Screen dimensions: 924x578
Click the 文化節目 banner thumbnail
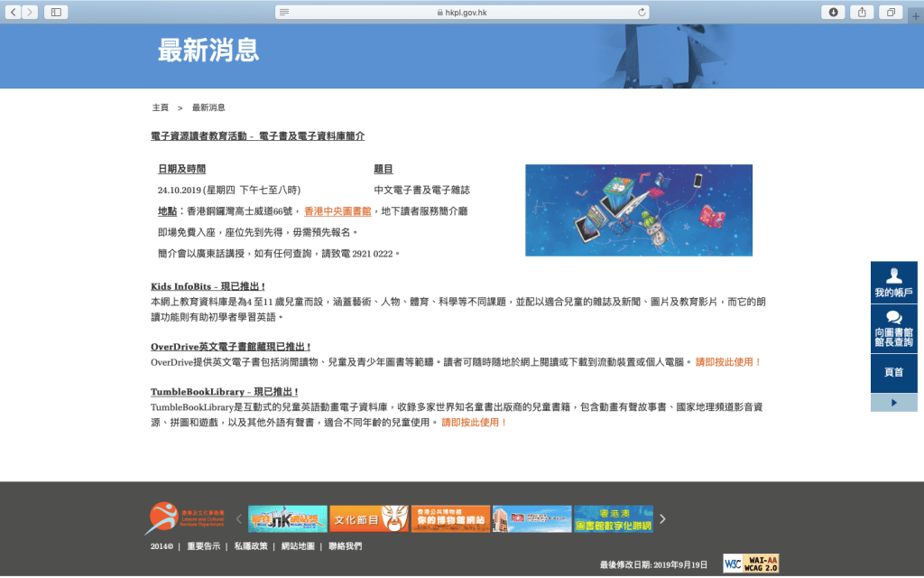tap(369, 518)
